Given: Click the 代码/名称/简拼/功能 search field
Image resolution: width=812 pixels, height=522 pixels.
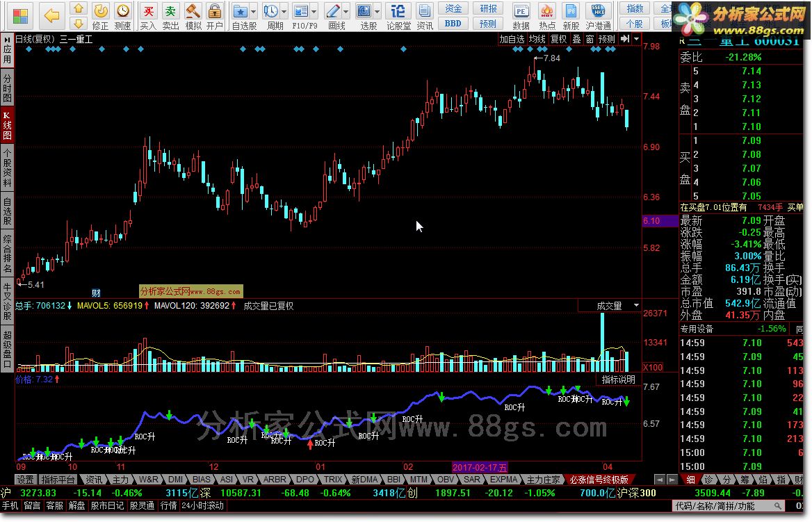Looking at the screenshot, I should pos(722,506).
